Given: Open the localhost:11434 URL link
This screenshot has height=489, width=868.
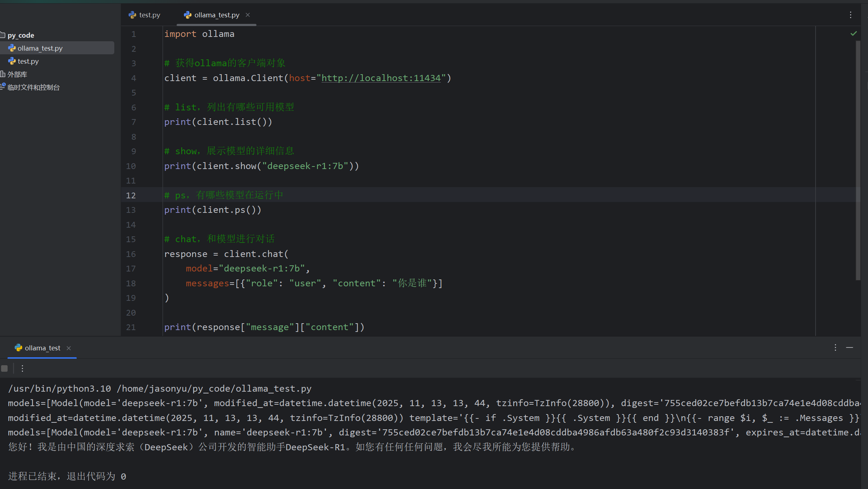Looking at the screenshot, I should (x=381, y=78).
